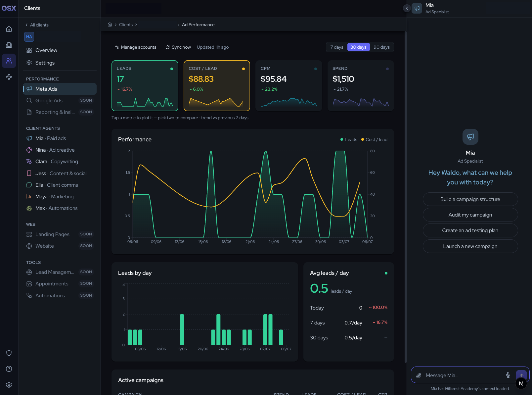Click Manage accounts

[136, 47]
